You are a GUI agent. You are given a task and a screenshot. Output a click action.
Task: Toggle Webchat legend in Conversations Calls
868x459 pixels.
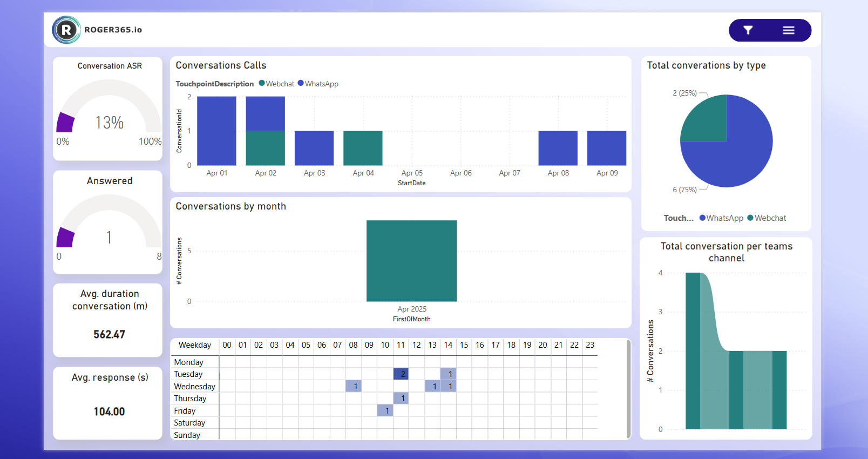click(x=276, y=84)
